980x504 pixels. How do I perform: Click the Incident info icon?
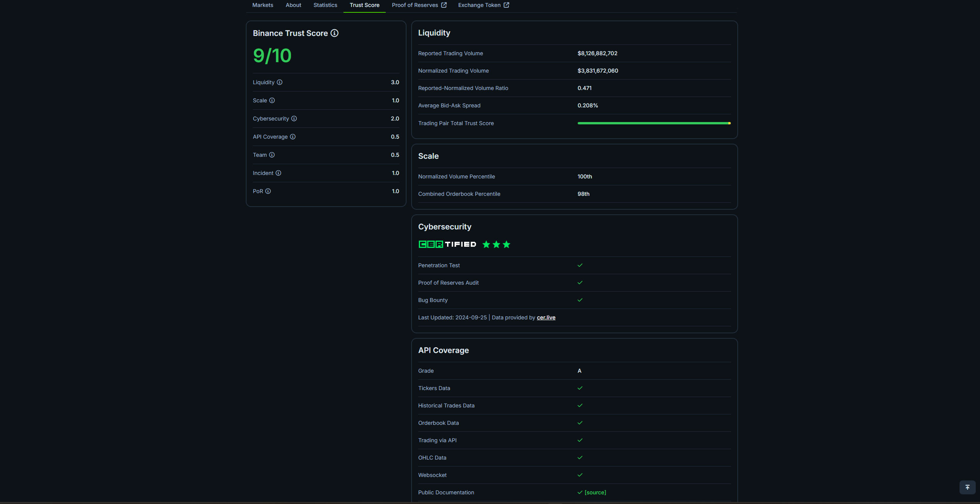pos(278,173)
